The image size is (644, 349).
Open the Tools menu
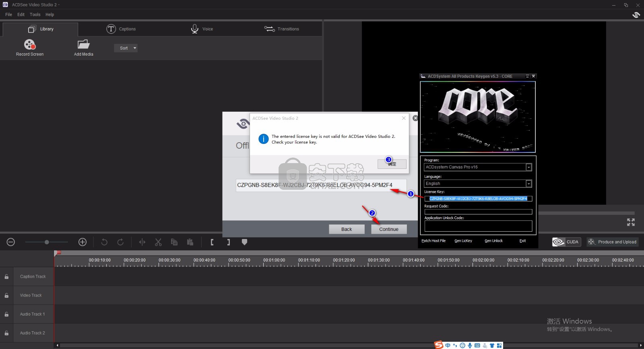coord(35,15)
